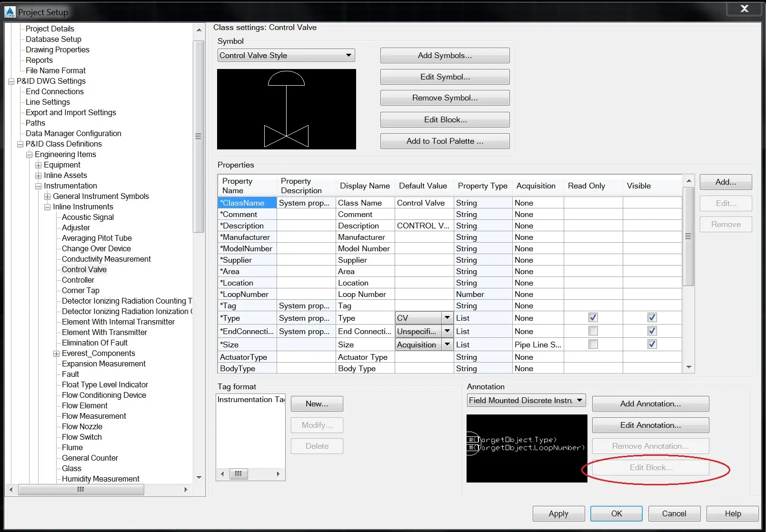Viewport: 766px width, 532px height.
Task: Select the *ClassName property cell
Action: click(x=247, y=203)
